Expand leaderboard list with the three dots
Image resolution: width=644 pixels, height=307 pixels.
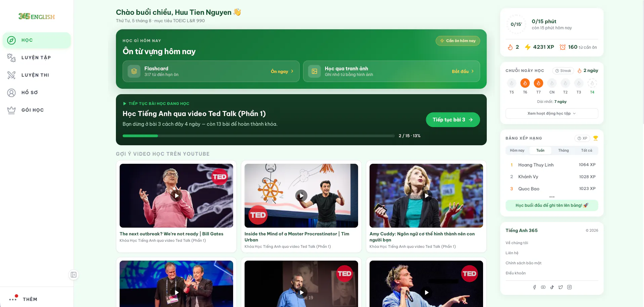pyautogui.click(x=552, y=197)
